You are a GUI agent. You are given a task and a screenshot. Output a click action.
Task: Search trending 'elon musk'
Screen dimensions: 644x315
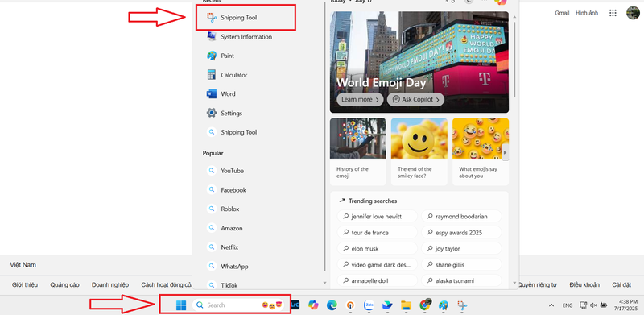[x=377, y=248]
